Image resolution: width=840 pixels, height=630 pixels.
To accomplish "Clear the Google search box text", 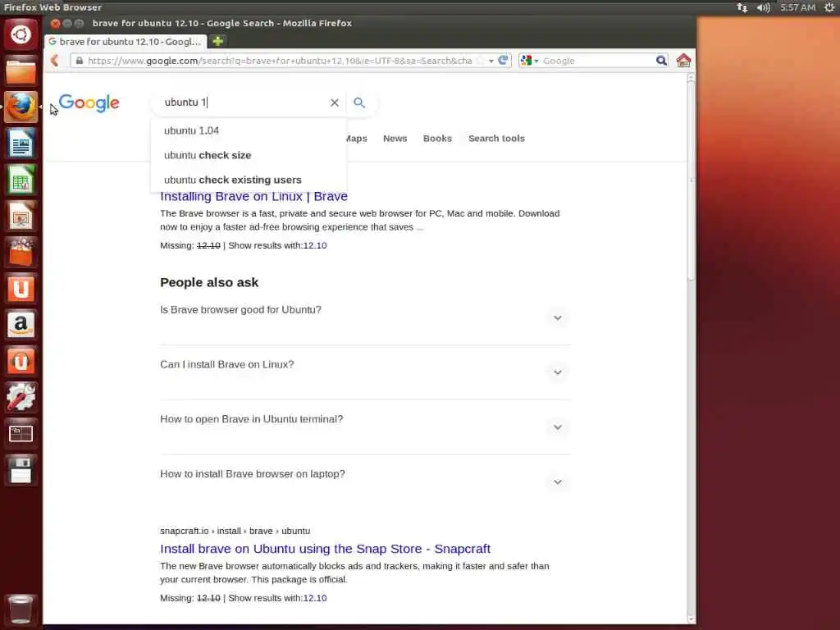I will [x=335, y=103].
